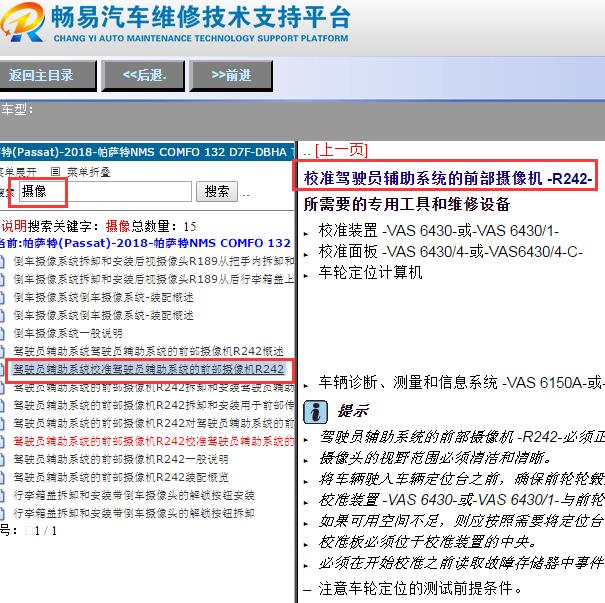605x603 pixels.
Task: Open result 前部摄像机R242拆卸和安装驾驶员辅助
Action: [x=154, y=387]
